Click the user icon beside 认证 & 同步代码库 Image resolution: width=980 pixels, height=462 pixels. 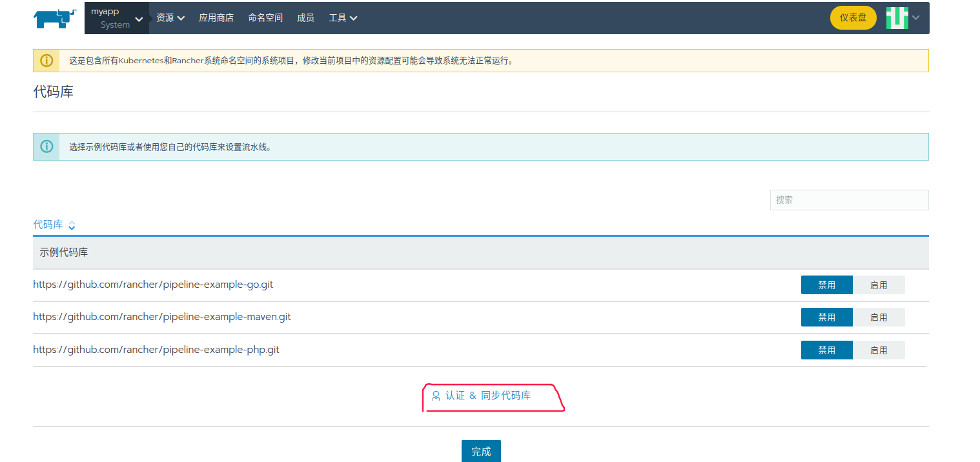point(436,396)
